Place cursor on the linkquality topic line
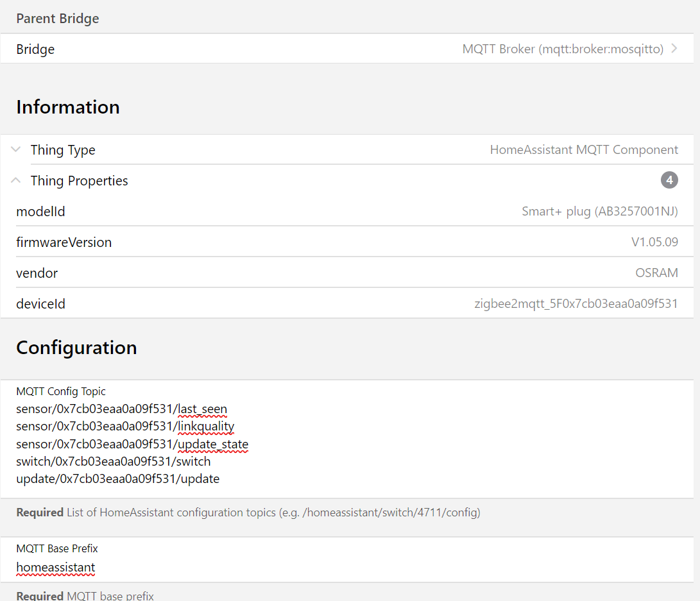The height and width of the screenshot is (601, 700). (x=125, y=427)
